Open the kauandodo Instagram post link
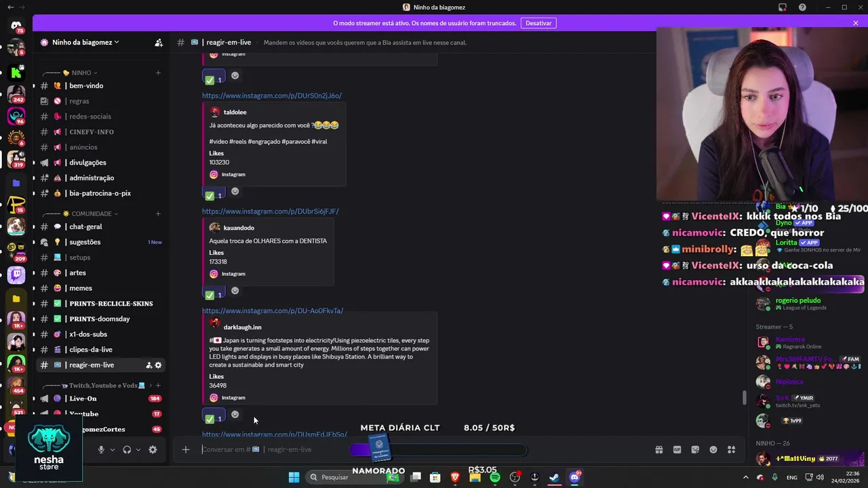Viewport: 868px width, 488px height. click(x=270, y=211)
